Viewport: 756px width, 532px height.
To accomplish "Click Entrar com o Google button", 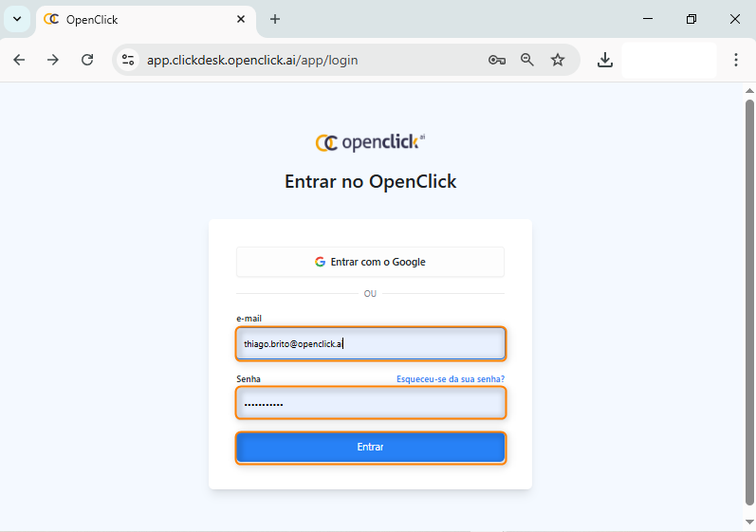I will click(370, 262).
